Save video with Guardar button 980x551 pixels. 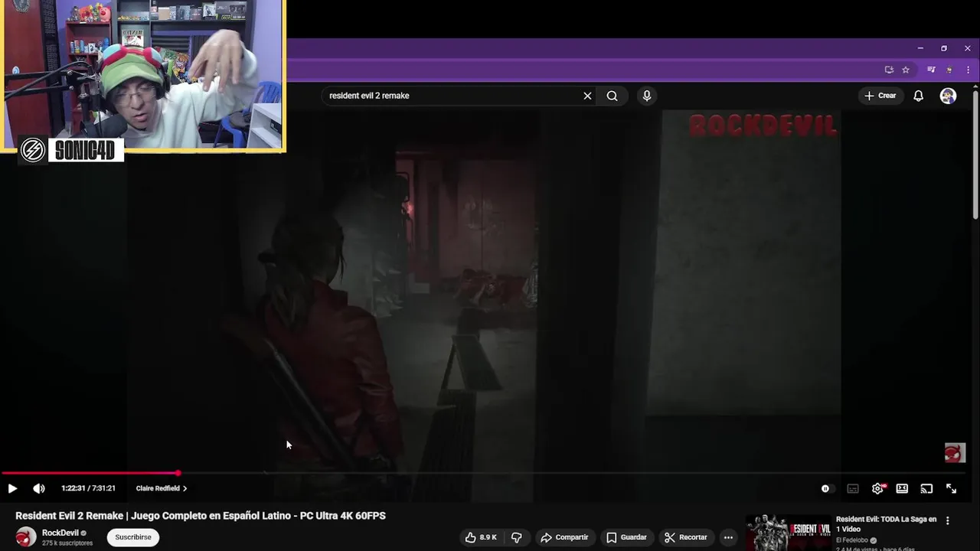pyautogui.click(x=626, y=537)
